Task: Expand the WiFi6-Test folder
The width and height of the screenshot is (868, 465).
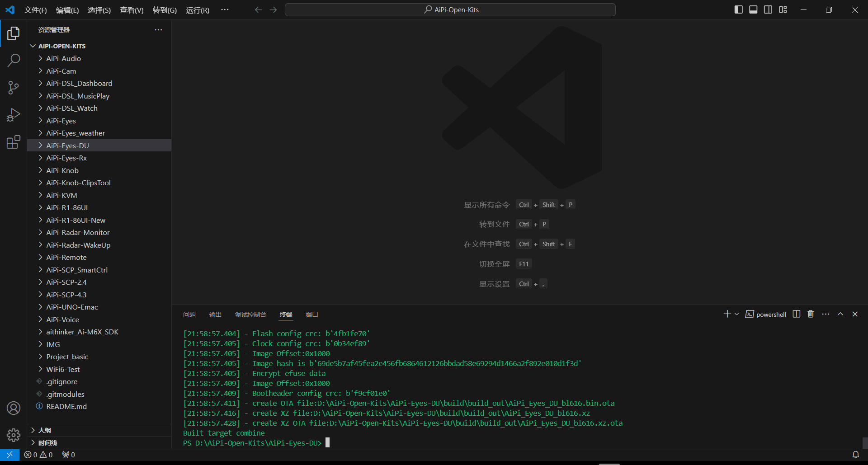Action: point(99,369)
